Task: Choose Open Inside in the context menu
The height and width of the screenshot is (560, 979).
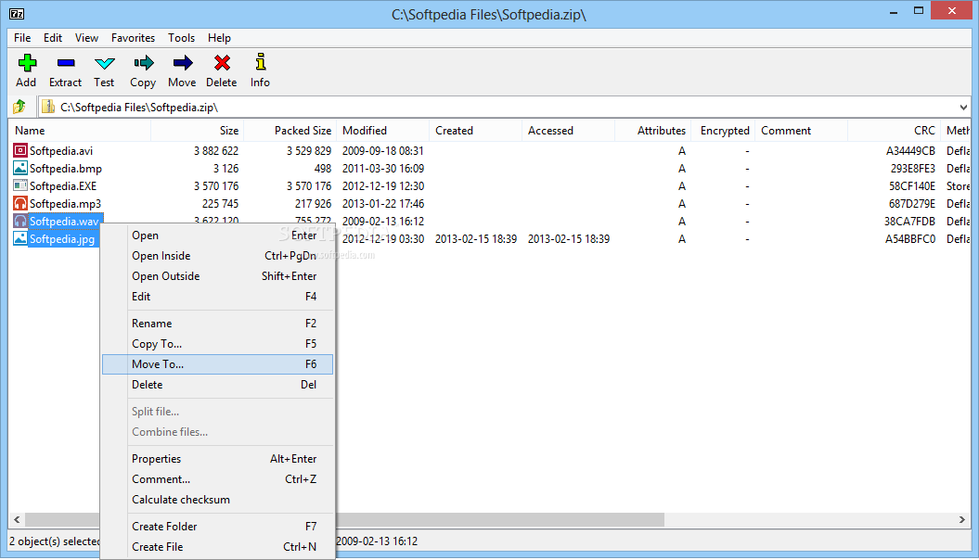Action: (x=217, y=256)
